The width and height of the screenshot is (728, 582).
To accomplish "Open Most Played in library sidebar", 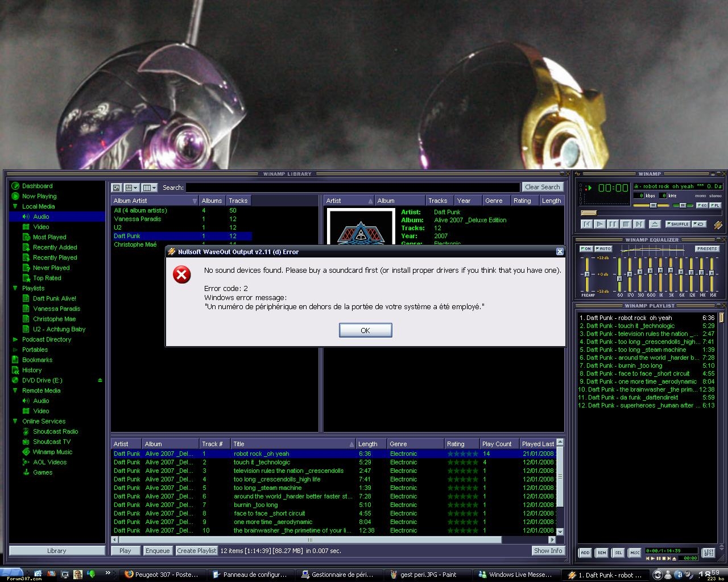I will (x=49, y=237).
